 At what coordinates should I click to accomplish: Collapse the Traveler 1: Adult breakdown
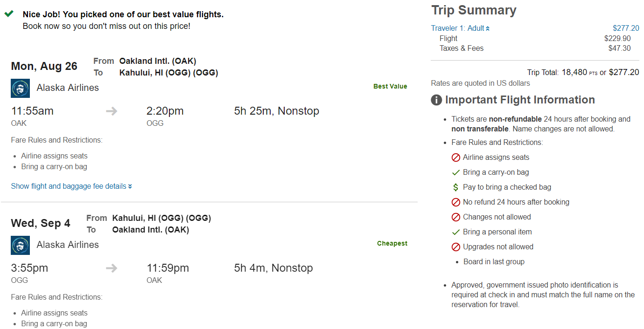pos(461,28)
